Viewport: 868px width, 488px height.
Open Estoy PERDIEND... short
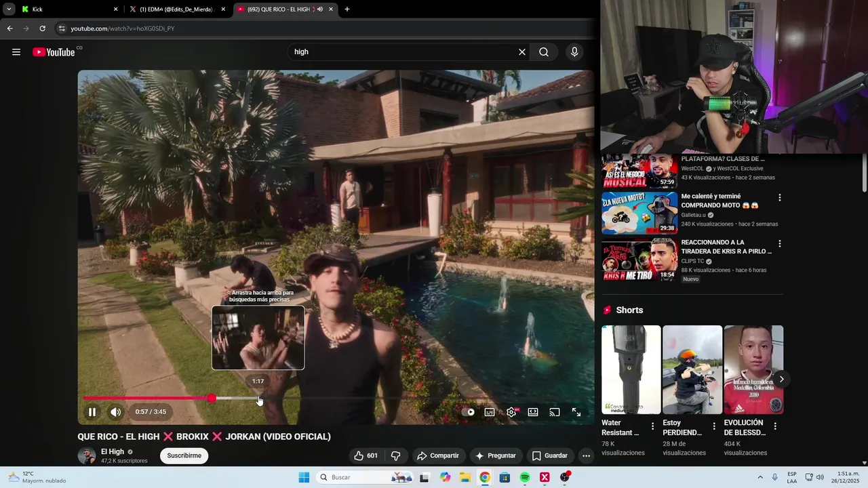coord(692,369)
